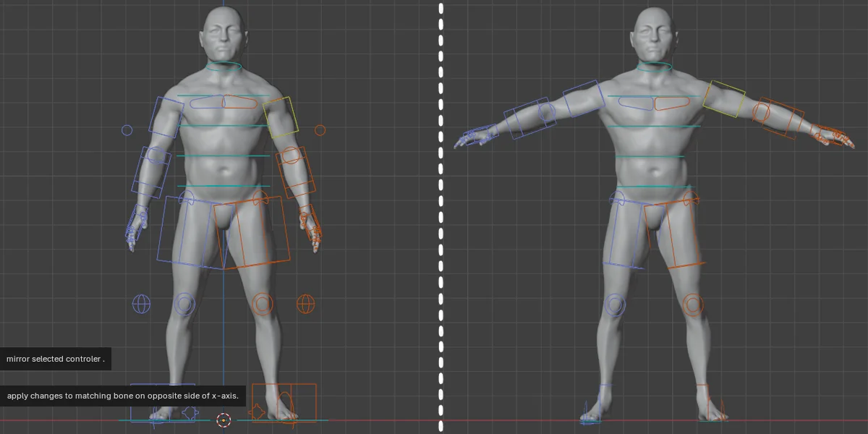868x434 pixels.
Task: Select the dashed root controller between the feet
Action: (x=224, y=420)
